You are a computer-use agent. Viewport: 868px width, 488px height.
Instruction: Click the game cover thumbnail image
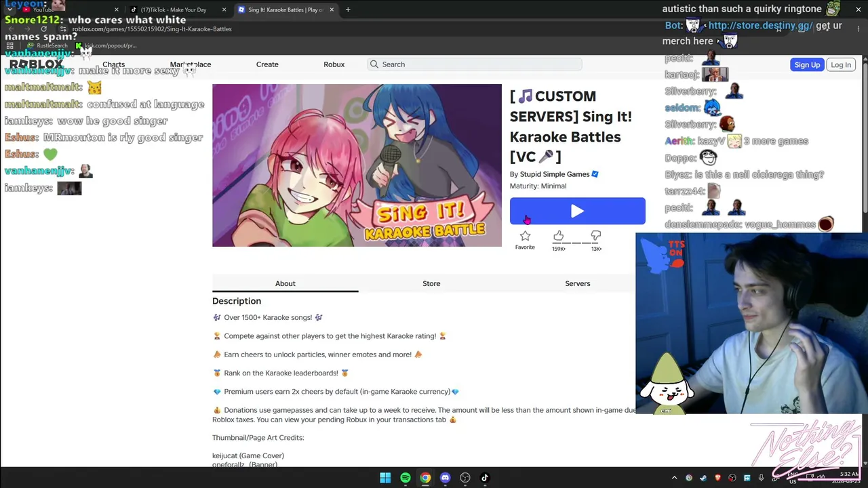click(357, 165)
